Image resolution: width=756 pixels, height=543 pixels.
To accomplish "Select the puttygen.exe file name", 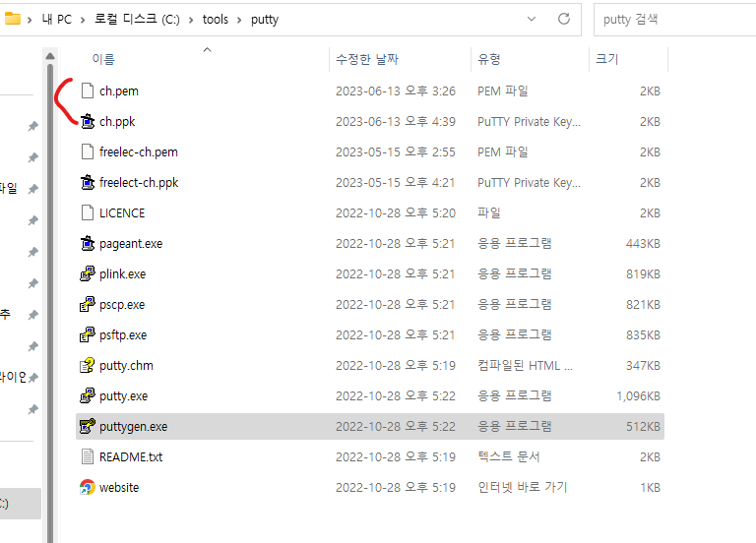I will tap(134, 427).
